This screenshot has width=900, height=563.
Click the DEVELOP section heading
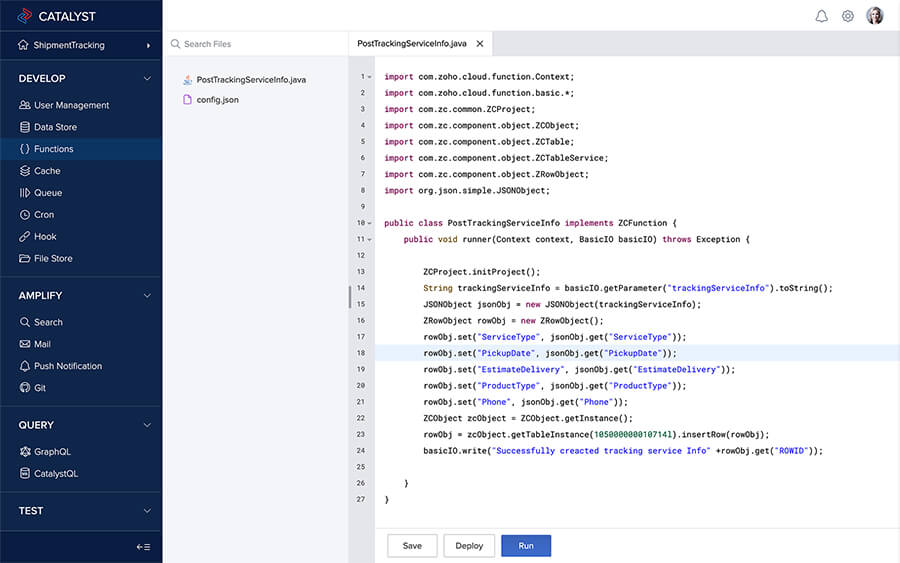42,78
